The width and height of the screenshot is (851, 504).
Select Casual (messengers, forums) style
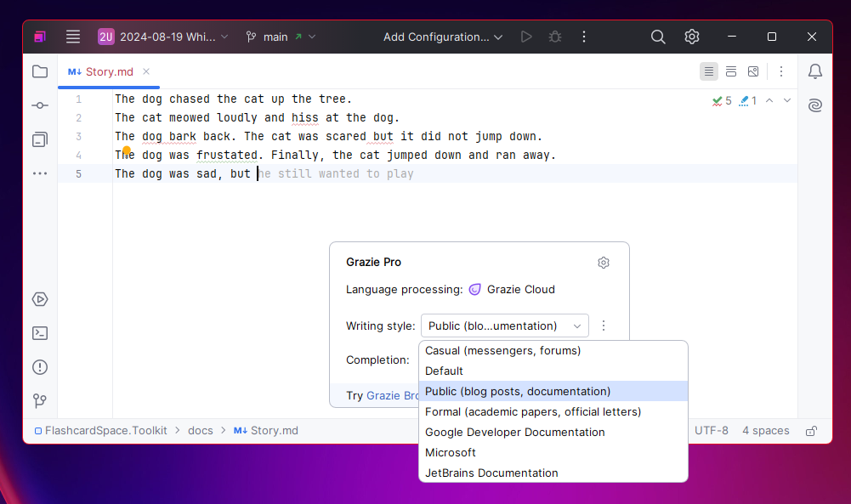click(x=553, y=350)
